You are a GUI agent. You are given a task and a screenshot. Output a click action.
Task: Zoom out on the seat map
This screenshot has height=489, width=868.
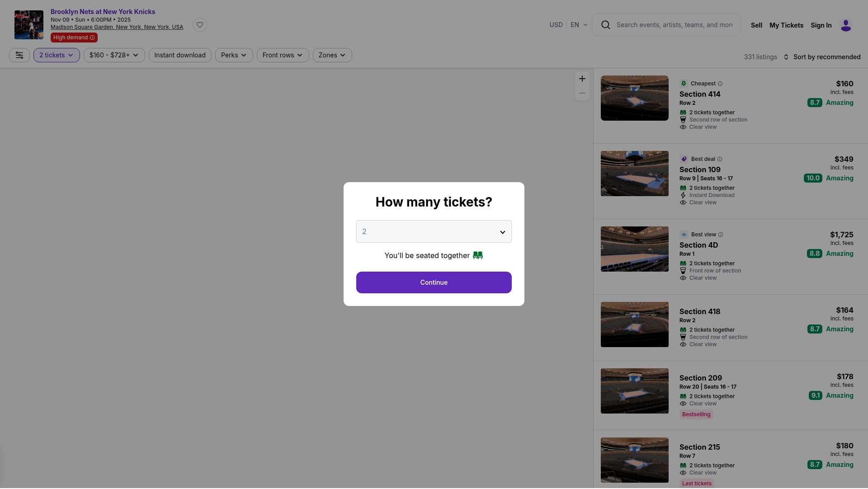582,94
